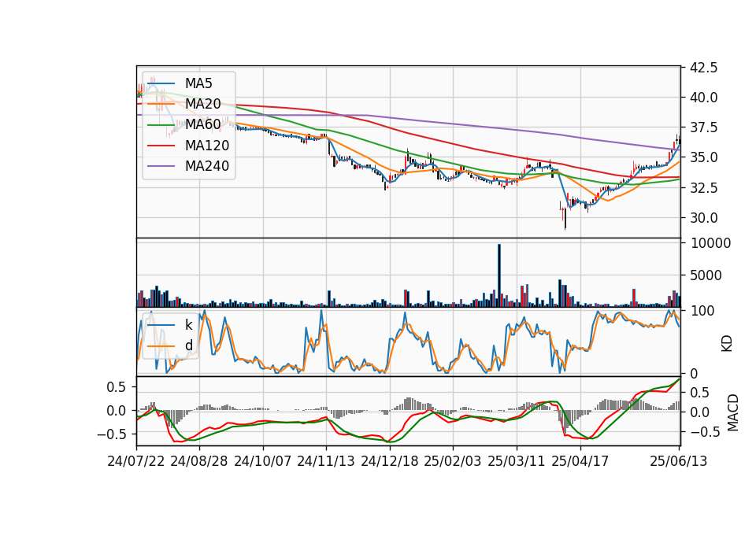Click the orange MA20 legend line sample
Image resolution: width=756 pixels, height=543 pixels.
[x=161, y=104]
